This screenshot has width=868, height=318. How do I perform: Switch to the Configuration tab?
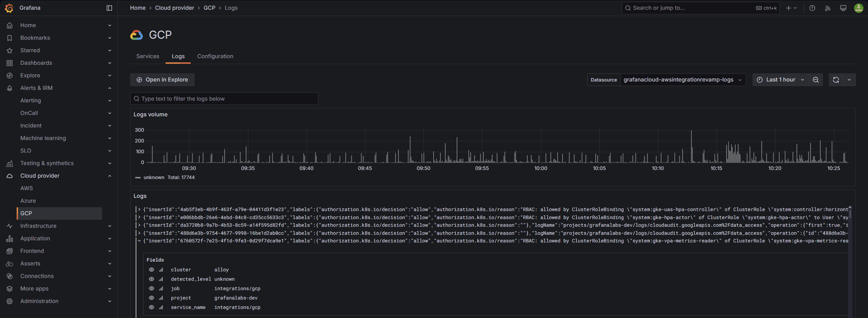click(215, 56)
